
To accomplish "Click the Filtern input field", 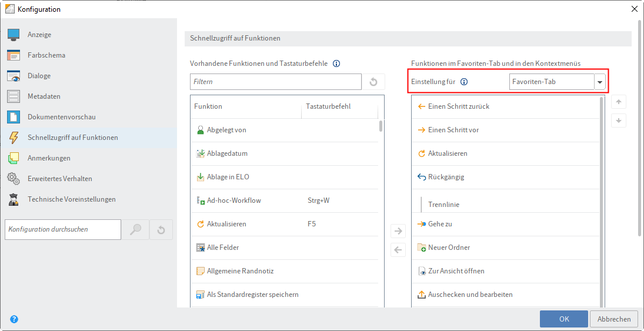I will click(x=276, y=82).
